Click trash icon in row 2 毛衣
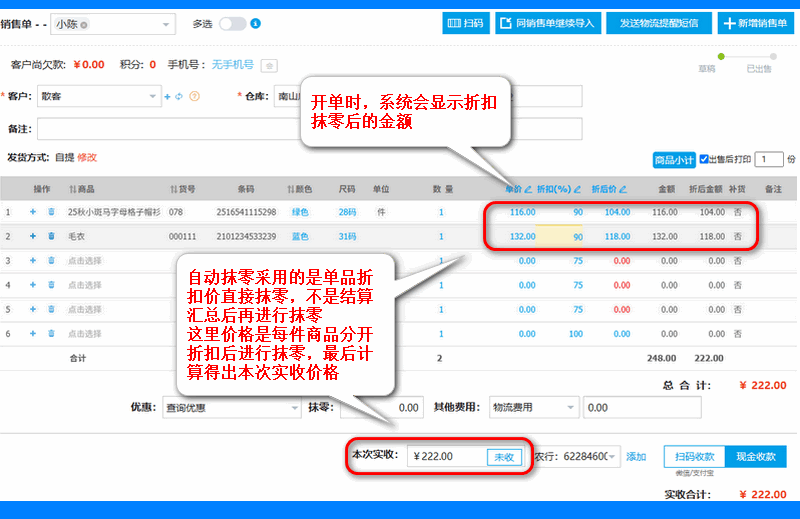Image resolution: width=800 pixels, height=519 pixels. pos(51,236)
